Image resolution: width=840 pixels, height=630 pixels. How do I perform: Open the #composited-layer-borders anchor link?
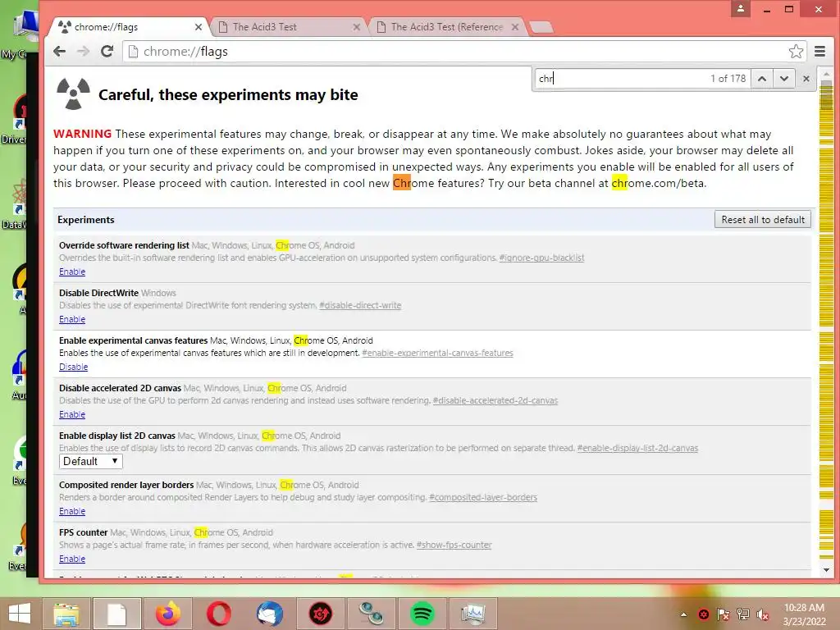click(483, 498)
